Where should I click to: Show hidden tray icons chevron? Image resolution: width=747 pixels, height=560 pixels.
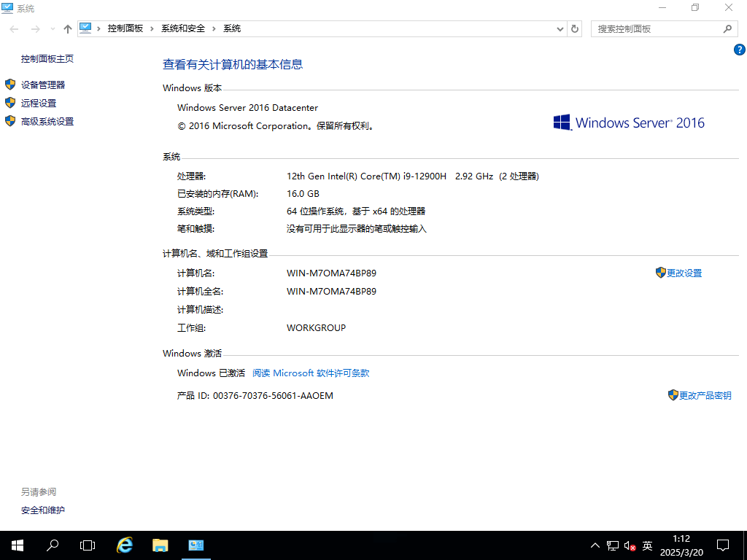pyautogui.click(x=595, y=545)
